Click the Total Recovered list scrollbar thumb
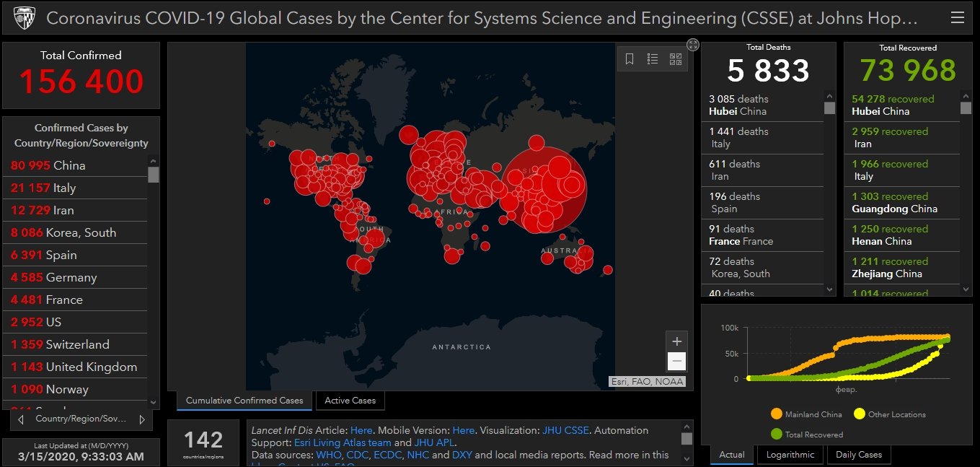 [x=966, y=108]
